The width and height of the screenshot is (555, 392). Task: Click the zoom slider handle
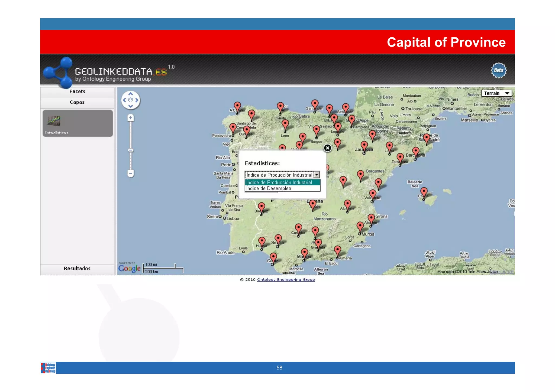(131, 150)
